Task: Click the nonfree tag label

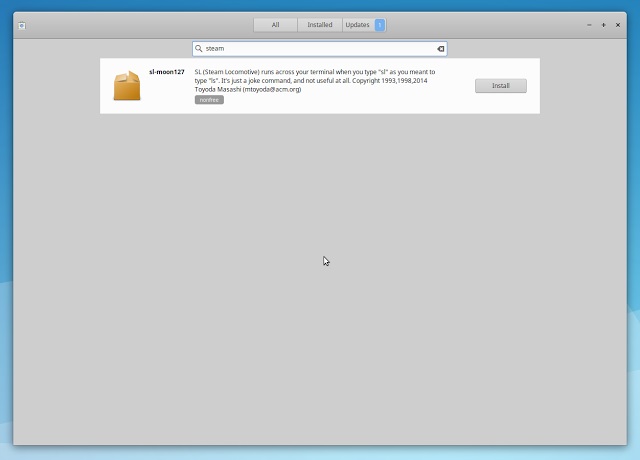Action: pyautogui.click(x=209, y=100)
